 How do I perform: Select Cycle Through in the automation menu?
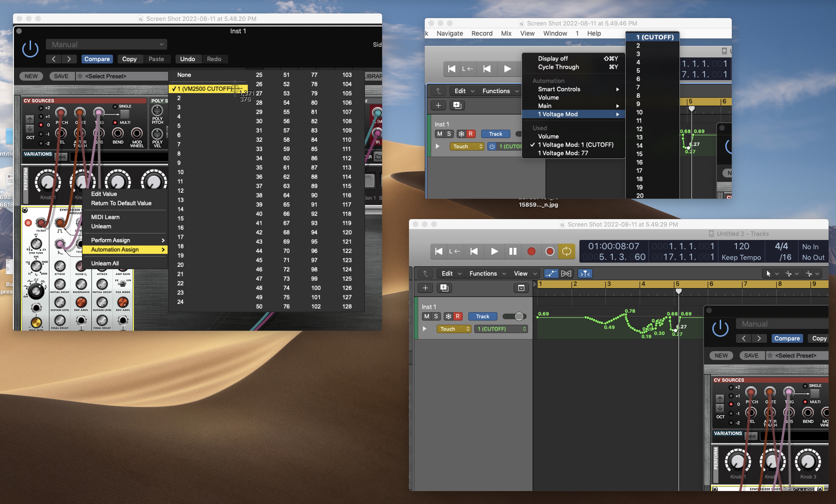[573, 67]
